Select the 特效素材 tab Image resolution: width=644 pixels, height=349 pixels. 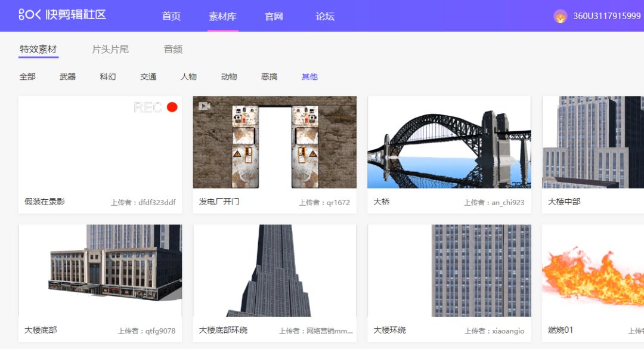(x=37, y=49)
